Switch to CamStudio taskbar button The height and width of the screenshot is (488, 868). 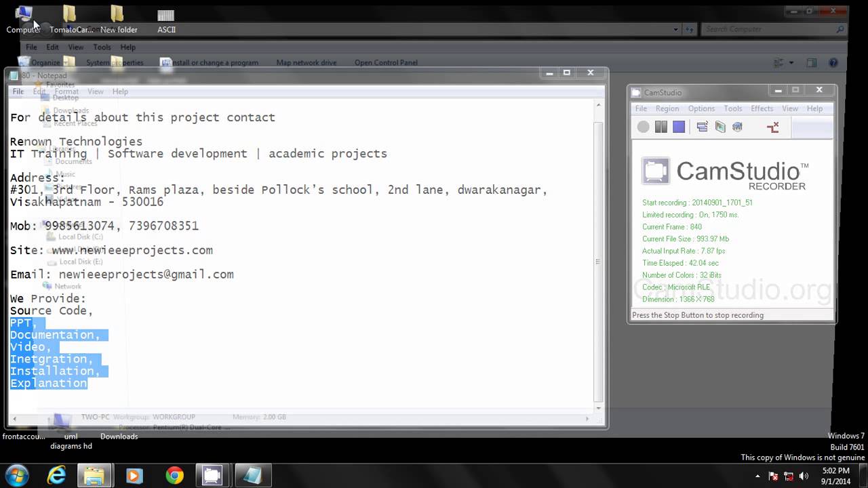pyautogui.click(x=213, y=476)
